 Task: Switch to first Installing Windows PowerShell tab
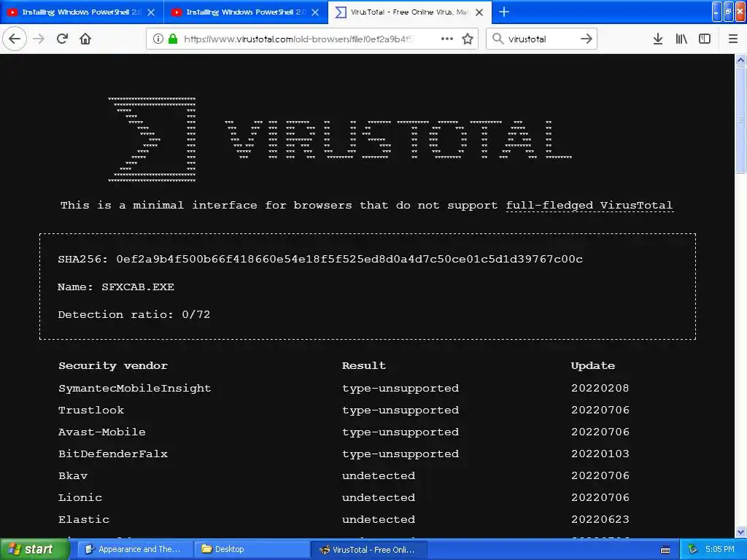[82, 12]
